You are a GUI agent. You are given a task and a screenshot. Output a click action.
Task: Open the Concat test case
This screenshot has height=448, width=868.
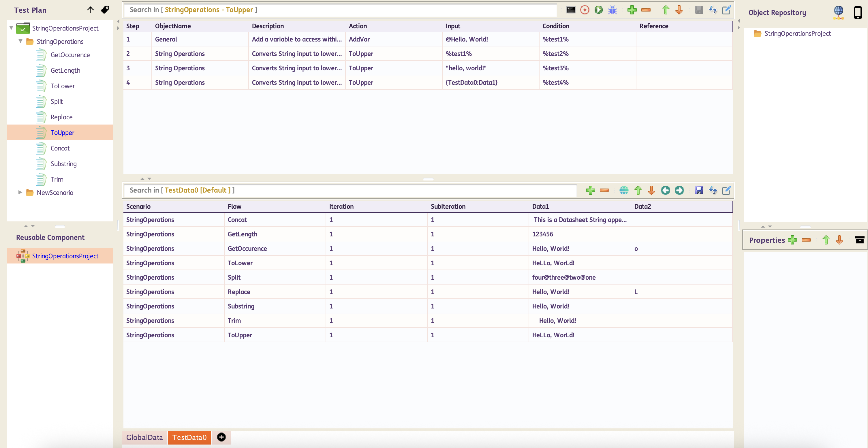point(60,148)
